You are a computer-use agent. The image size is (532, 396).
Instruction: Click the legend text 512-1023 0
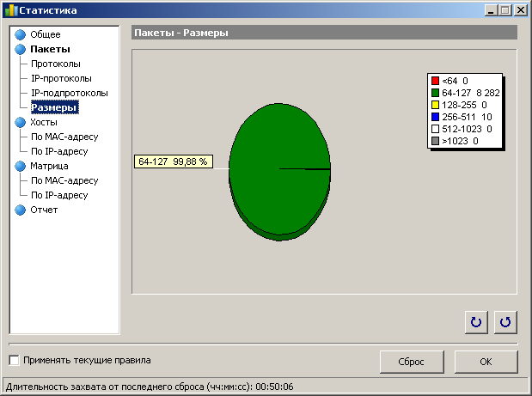click(467, 129)
